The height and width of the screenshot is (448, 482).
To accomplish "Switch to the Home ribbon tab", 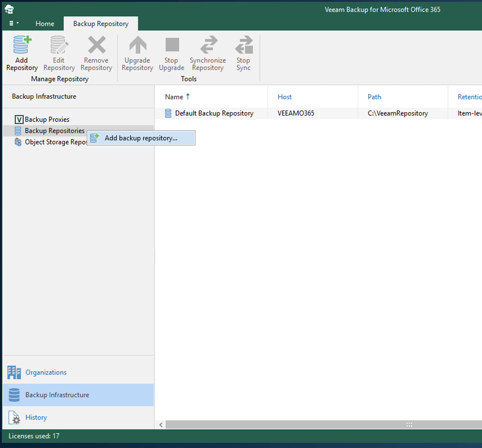I will 45,24.
